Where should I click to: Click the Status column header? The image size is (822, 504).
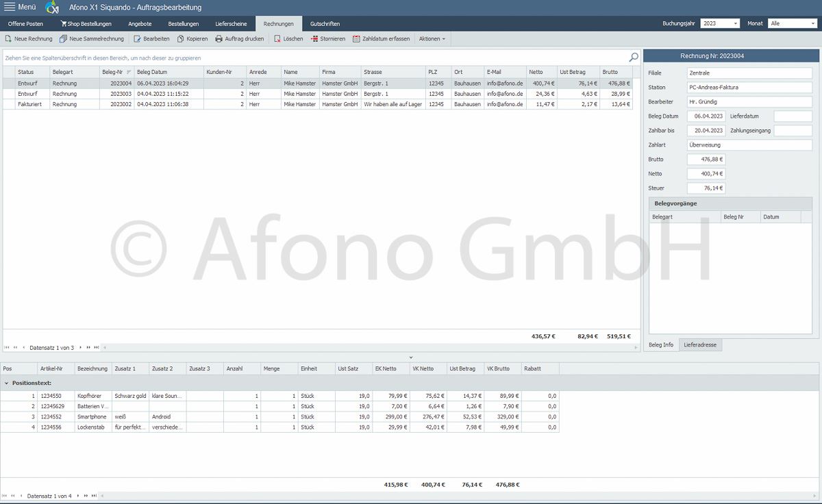(32, 72)
